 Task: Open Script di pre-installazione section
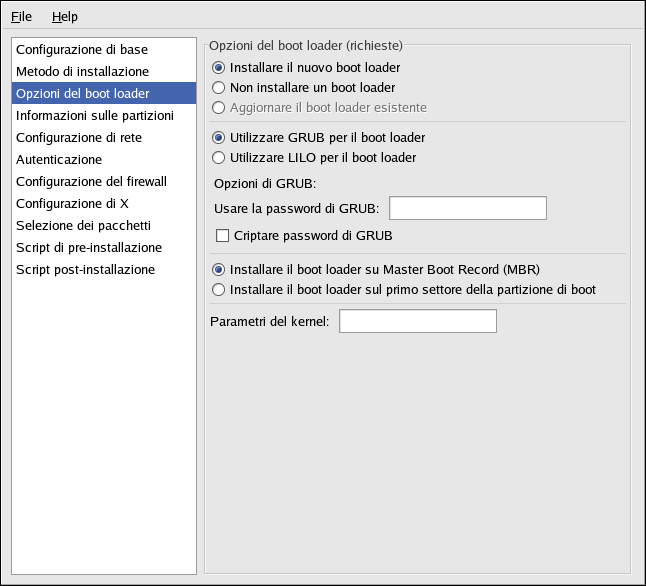[x=104, y=247]
